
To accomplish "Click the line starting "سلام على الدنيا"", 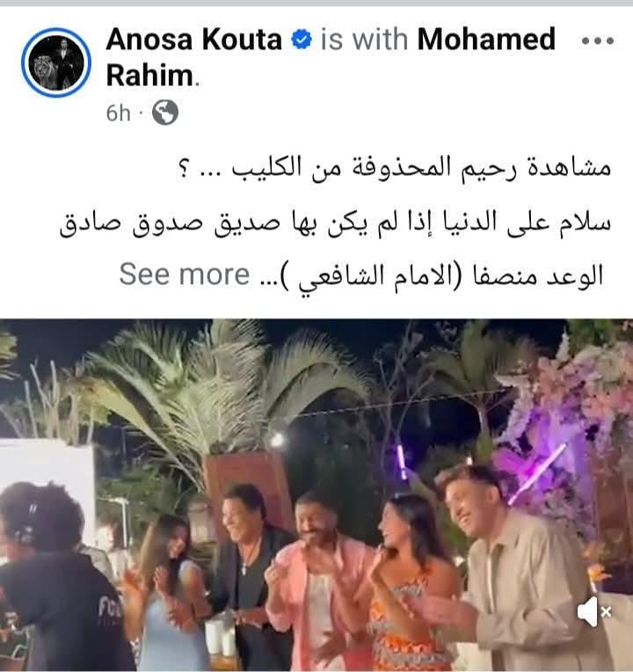I will tap(335, 223).
